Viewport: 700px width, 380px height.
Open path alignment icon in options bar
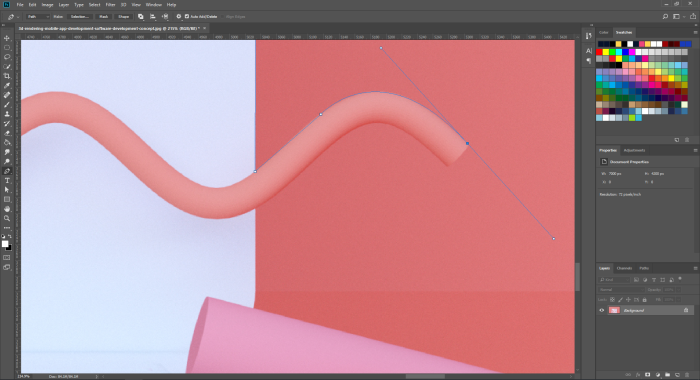coord(153,17)
